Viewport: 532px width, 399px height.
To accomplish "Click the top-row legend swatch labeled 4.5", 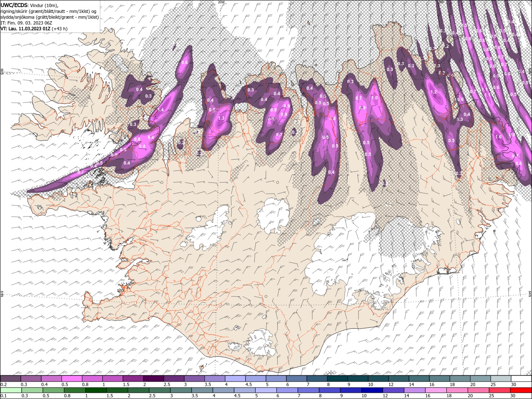I will (256, 379).
